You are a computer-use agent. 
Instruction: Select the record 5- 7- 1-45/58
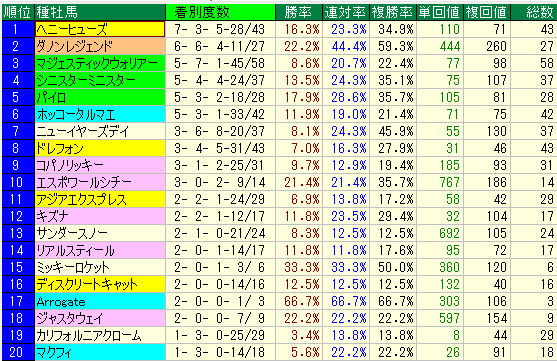[x=220, y=63]
